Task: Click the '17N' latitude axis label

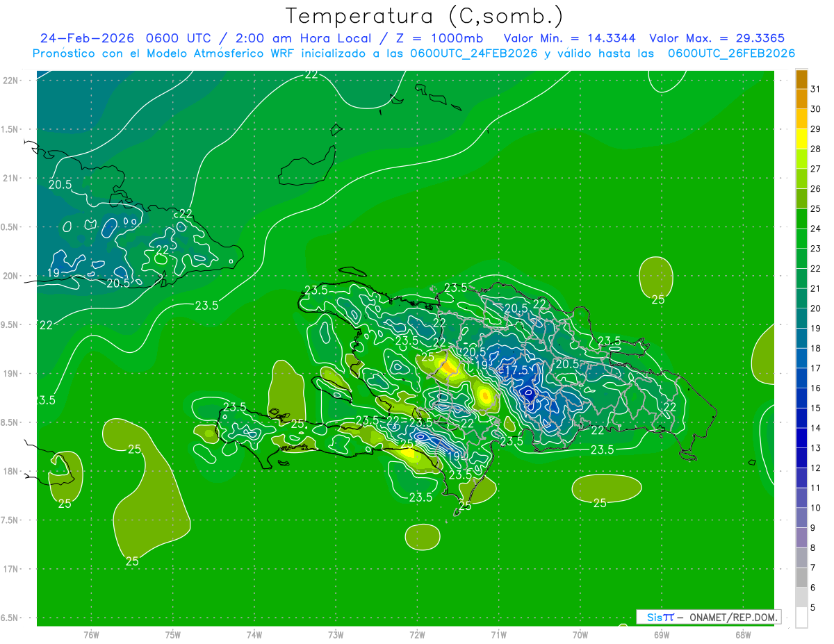Action: pyautogui.click(x=10, y=569)
